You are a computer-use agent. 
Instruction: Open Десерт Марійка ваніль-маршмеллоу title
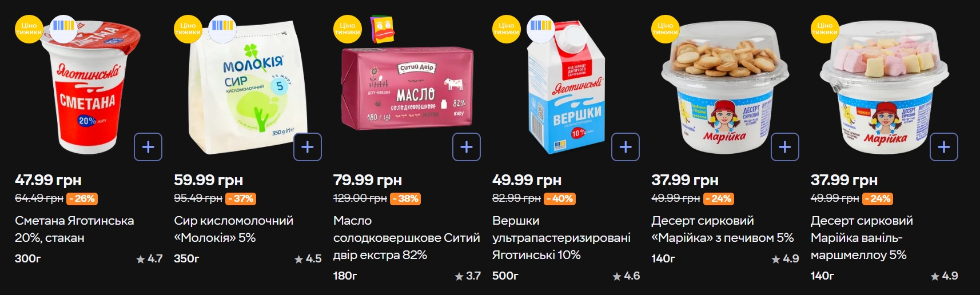point(862,237)
